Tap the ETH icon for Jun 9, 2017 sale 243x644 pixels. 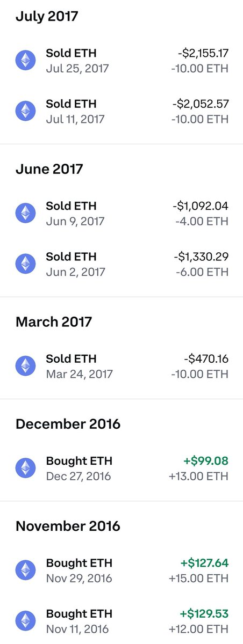coord(25,213)
